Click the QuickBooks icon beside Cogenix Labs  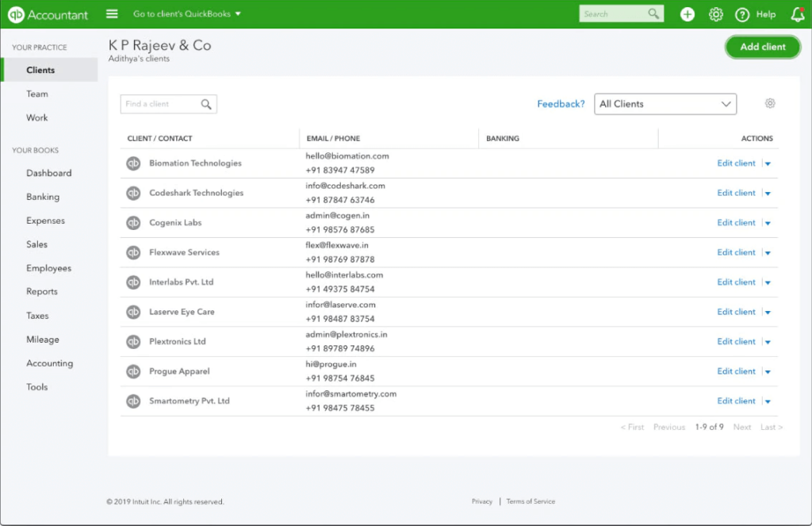coord(133,223)
